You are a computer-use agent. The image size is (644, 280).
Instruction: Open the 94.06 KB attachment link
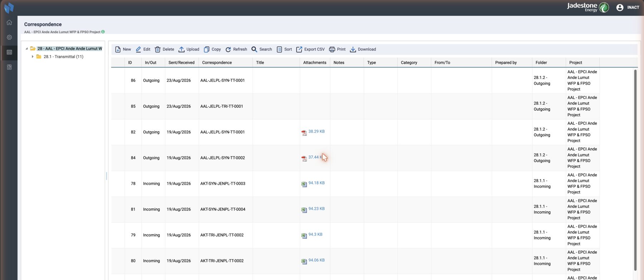(x=317, y=260)
